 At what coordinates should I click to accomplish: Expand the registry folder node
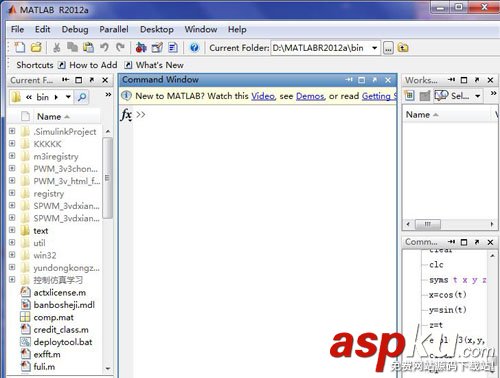coord(12,193)
